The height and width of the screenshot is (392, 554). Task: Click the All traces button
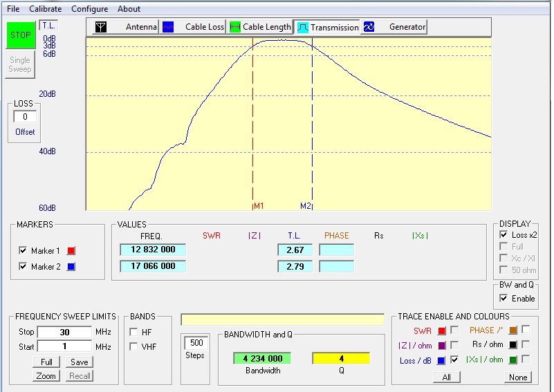447,377
